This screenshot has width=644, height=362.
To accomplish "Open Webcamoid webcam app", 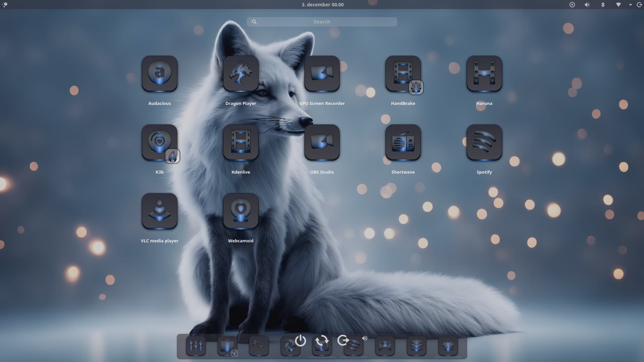I will point(240,211).
